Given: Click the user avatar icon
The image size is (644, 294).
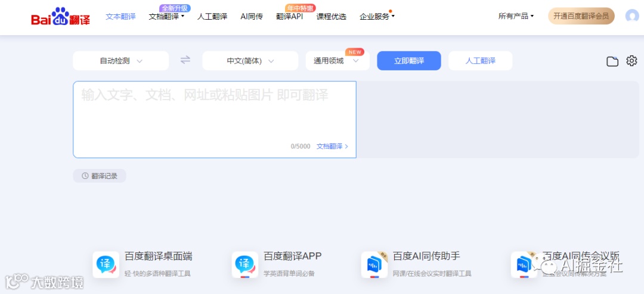Looking at the screenshot, I should (631, 16).
